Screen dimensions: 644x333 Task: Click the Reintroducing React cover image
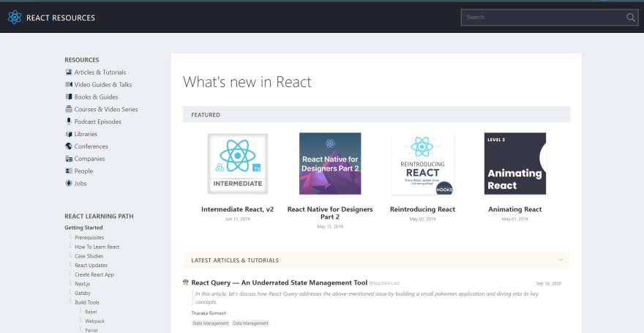coord(423,163)
